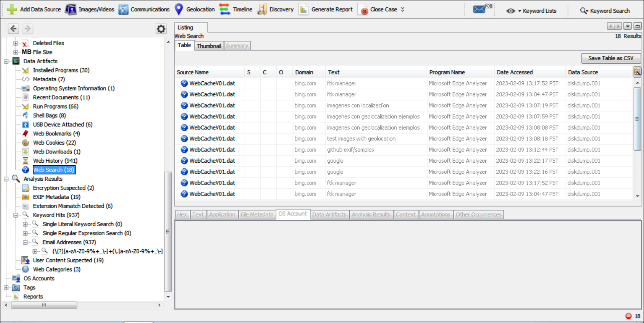Viewport: 644px width, 323px height.
Task: Open the Hex content tab
Action: (x=182, y=215)
